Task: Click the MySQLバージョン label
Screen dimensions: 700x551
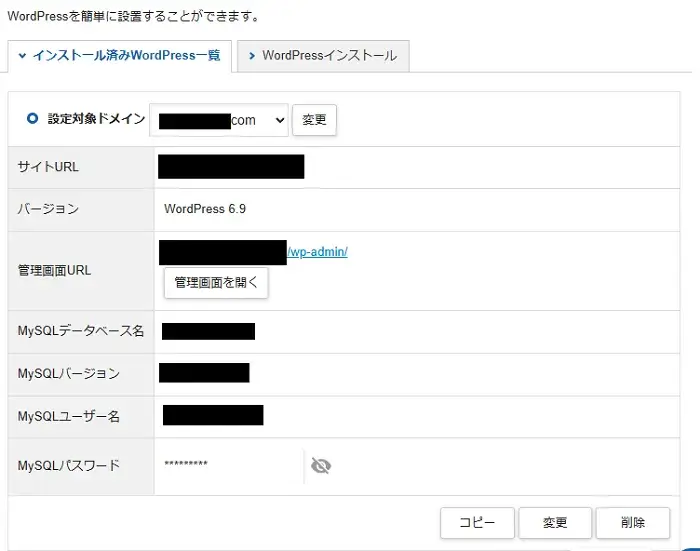Action: (x=69, y=373)
